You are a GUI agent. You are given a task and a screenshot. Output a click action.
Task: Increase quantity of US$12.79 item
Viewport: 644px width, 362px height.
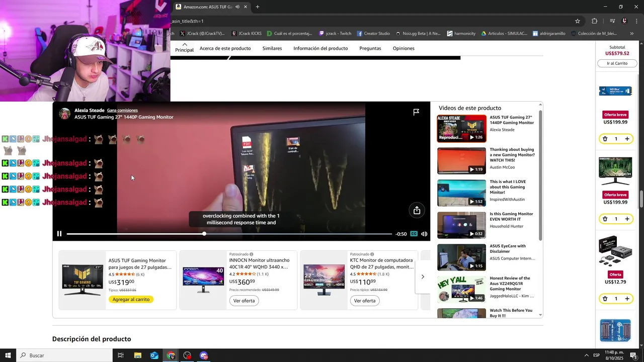627,299
